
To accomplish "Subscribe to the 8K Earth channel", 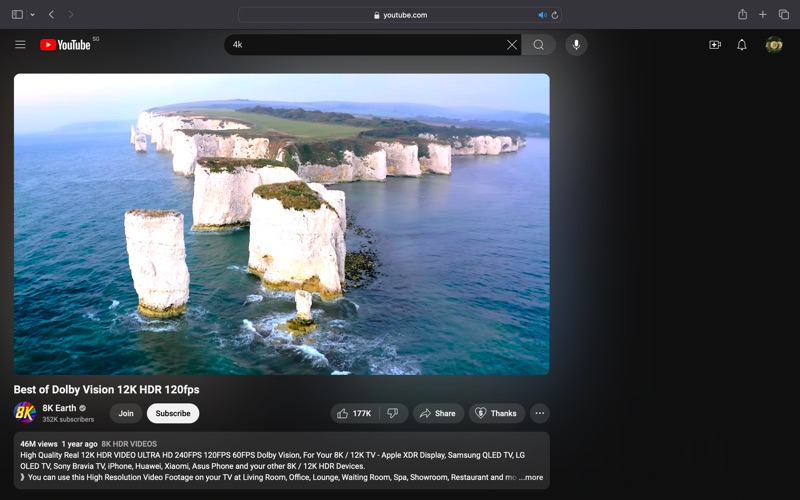I will [x=173, y=413].
